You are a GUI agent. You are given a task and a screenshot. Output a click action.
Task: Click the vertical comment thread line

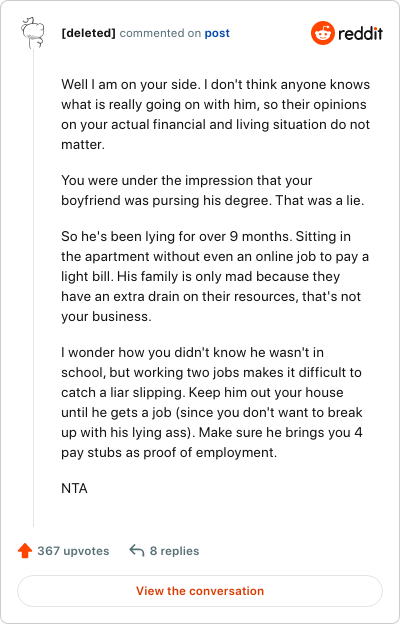[33, 288]
